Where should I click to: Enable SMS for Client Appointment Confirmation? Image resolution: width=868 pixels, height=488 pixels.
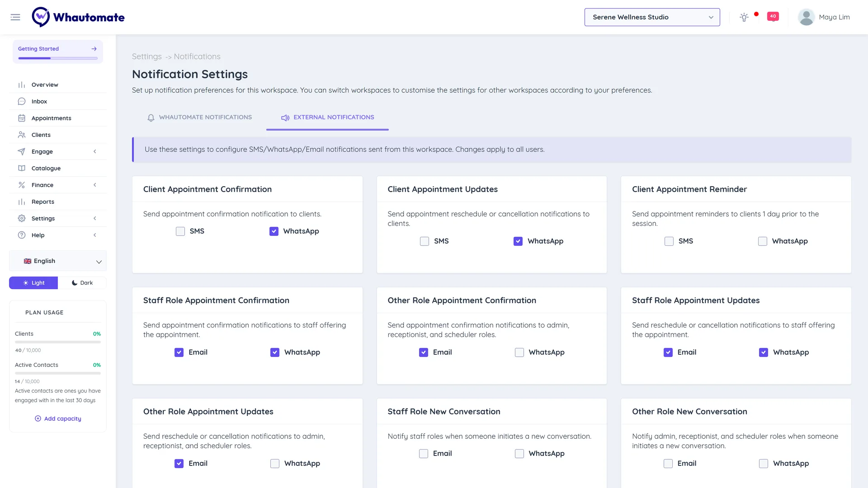coord(180,231)
